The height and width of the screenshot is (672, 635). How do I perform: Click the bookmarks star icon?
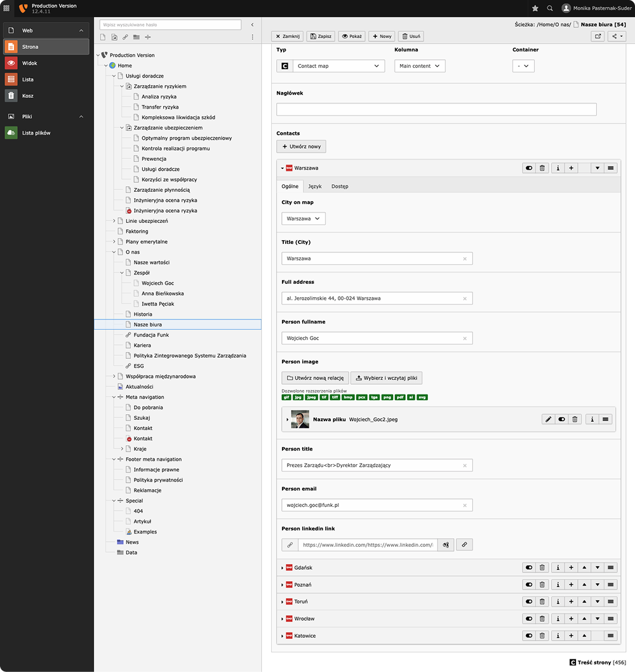point(535,8)
